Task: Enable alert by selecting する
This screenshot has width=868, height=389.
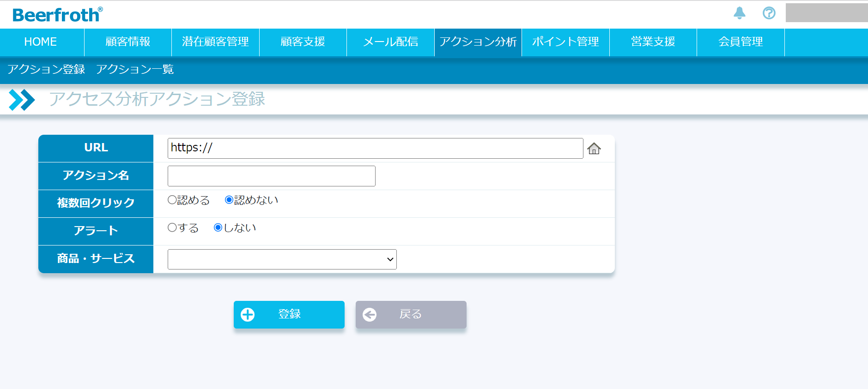Action: click(172, 227)
